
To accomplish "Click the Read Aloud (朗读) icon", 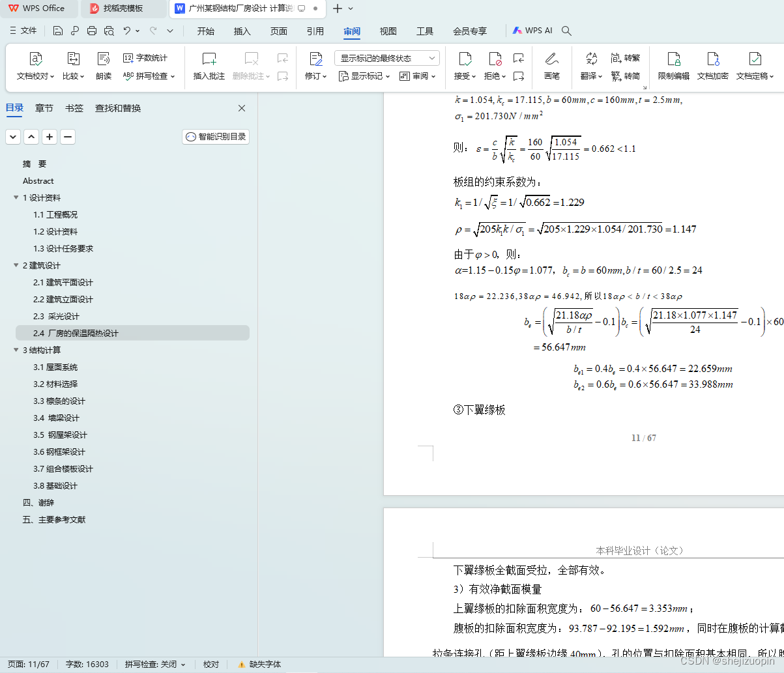I will pyautogui.click(x=104, y=59).
